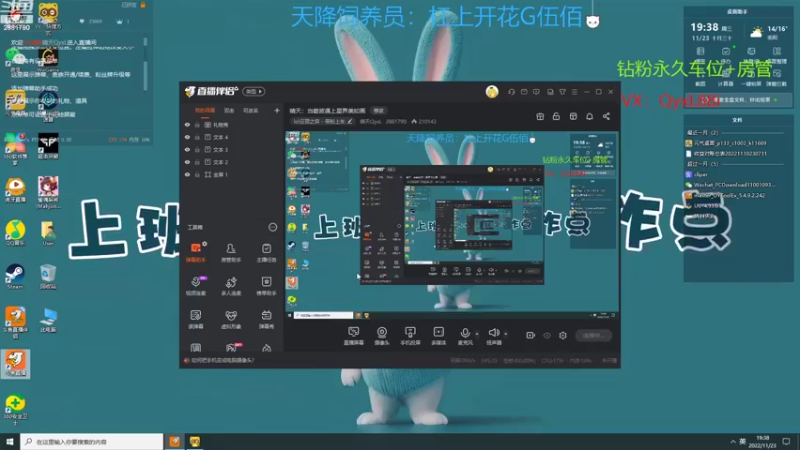Viewport: 800px width, 450px height.
Task: Open the hamburger menu in title bar
Action: click(x=574, y=92)
